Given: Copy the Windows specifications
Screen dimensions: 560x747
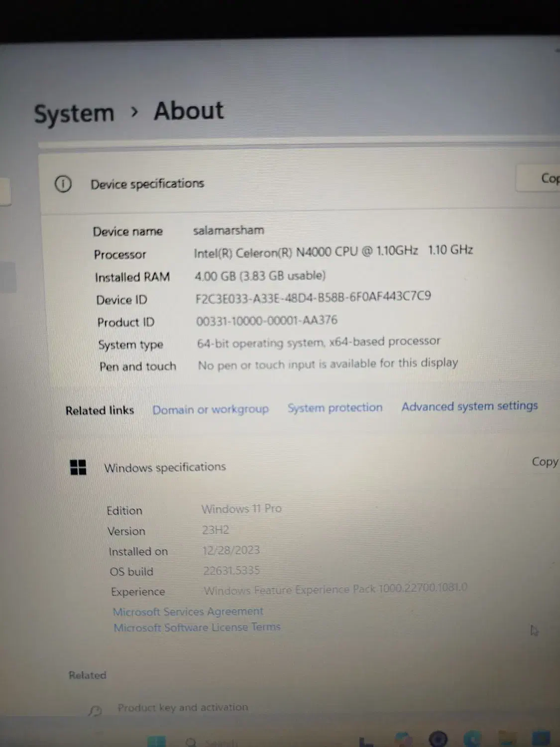Looking at the screenshot, I should tap(545, 462).
